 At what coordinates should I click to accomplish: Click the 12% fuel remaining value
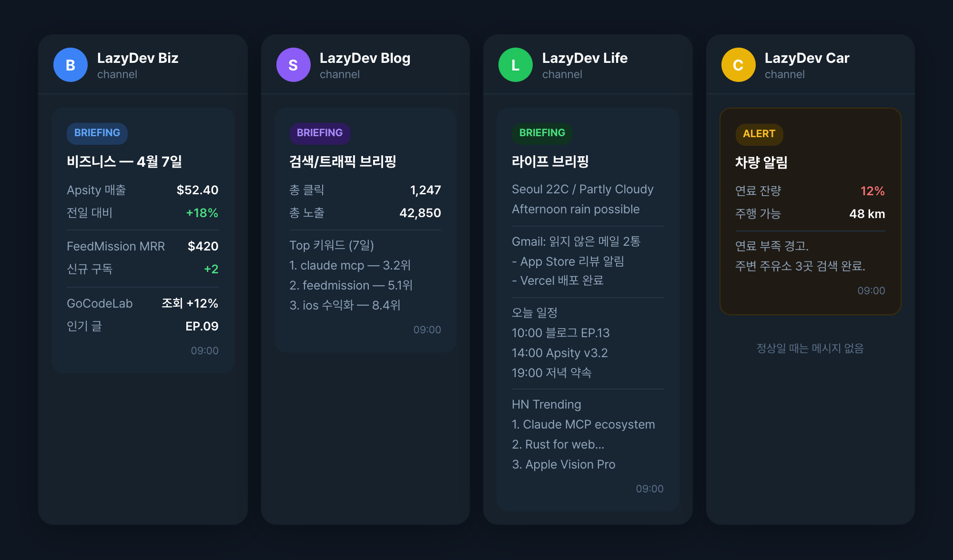click(x=872, y=191)
